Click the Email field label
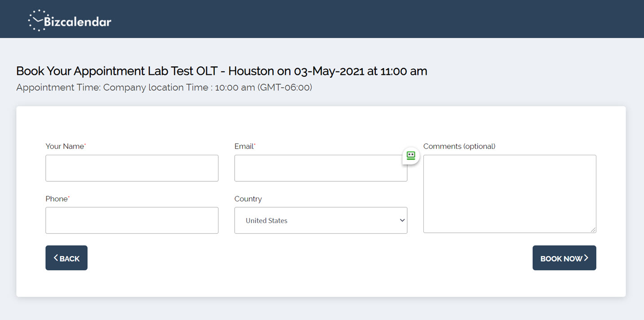644x320 pixels. [x=244, y=146]
